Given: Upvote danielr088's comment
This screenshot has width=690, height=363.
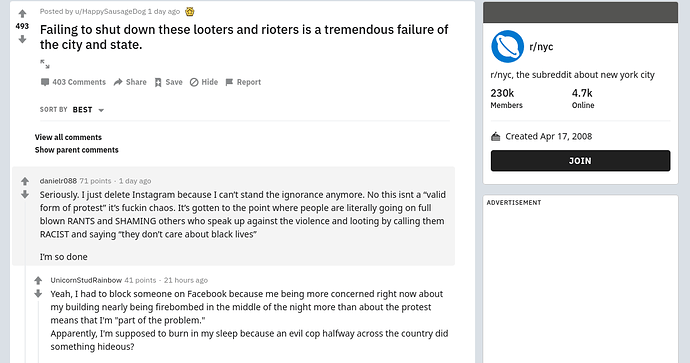Looking at the screenshot, I should click(x=25, y=181).
